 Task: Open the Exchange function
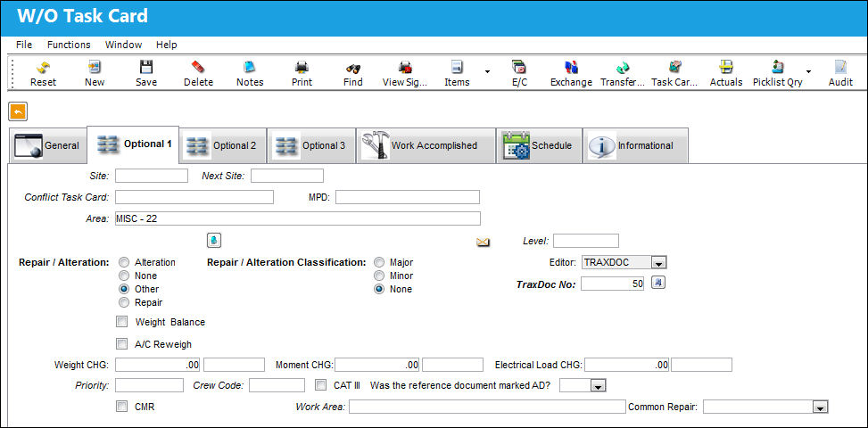click(571, 68)
